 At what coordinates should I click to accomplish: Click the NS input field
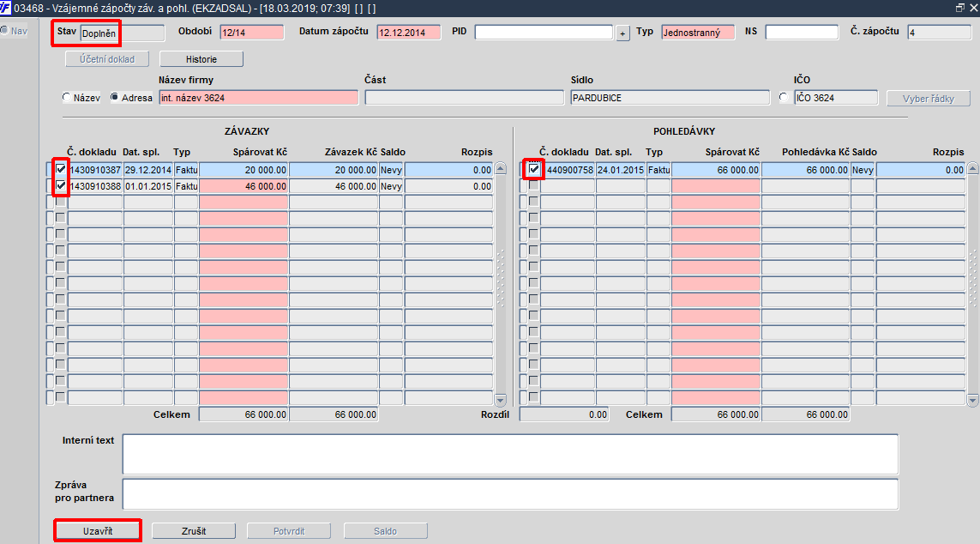click(802, 33)
